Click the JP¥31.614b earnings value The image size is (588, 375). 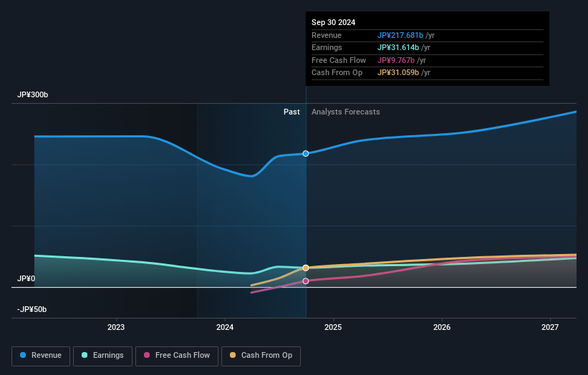(398, 47)
